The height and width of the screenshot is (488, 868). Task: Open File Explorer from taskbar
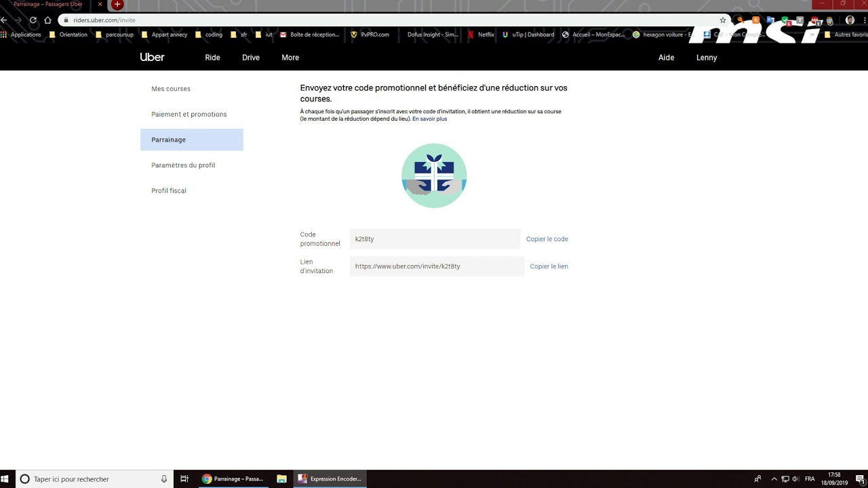281,479
